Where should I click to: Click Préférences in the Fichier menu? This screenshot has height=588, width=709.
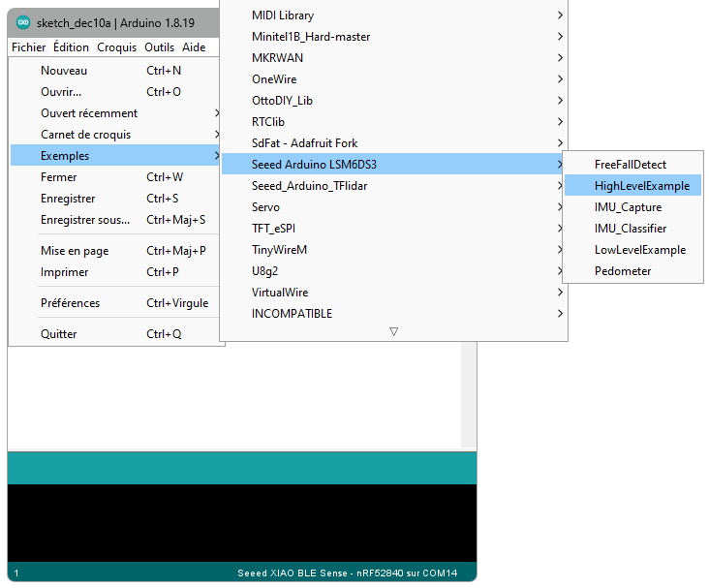(x=70, y=303)
